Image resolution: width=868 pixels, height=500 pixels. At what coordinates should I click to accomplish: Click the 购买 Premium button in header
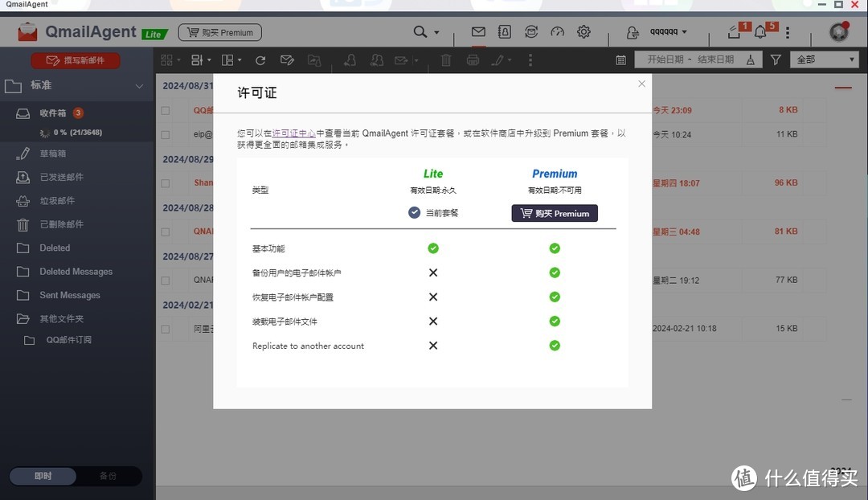pyautogui.click(x=219, y=33)
